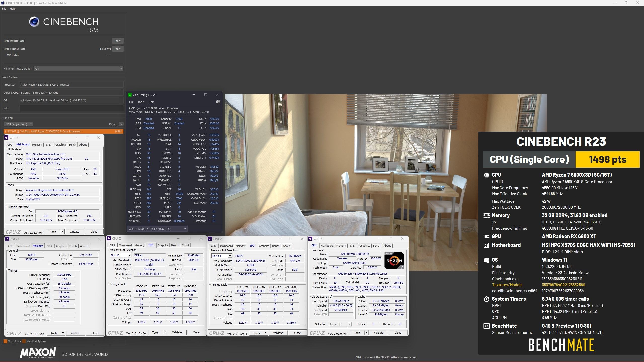The width and height of the screenshot is (644, 362).
Task: Open ZenTimings File menu
Action: click(x=131, y=102)
